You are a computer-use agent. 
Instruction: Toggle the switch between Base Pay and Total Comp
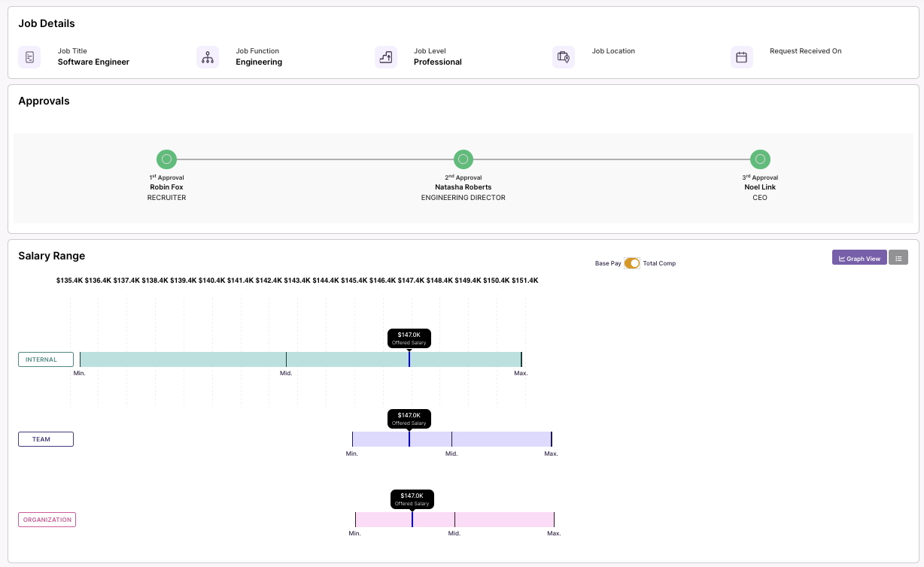[631, 263]
